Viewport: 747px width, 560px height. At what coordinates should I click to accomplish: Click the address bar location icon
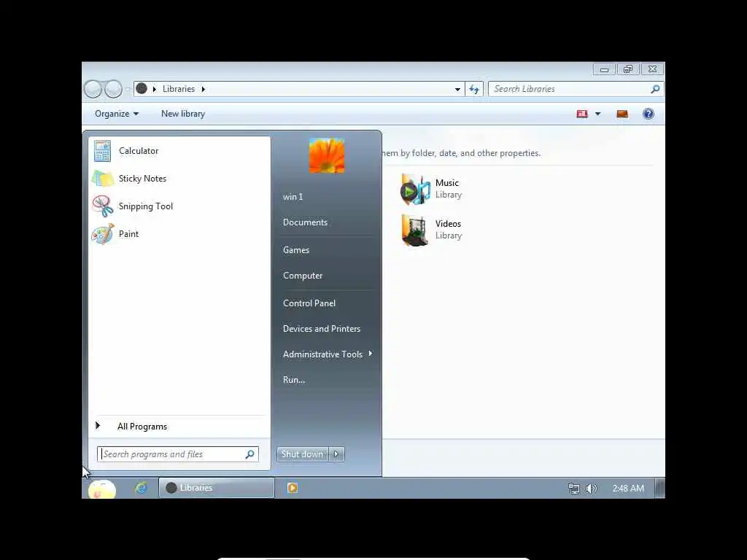pyautogui.click(x=142, y=88)
